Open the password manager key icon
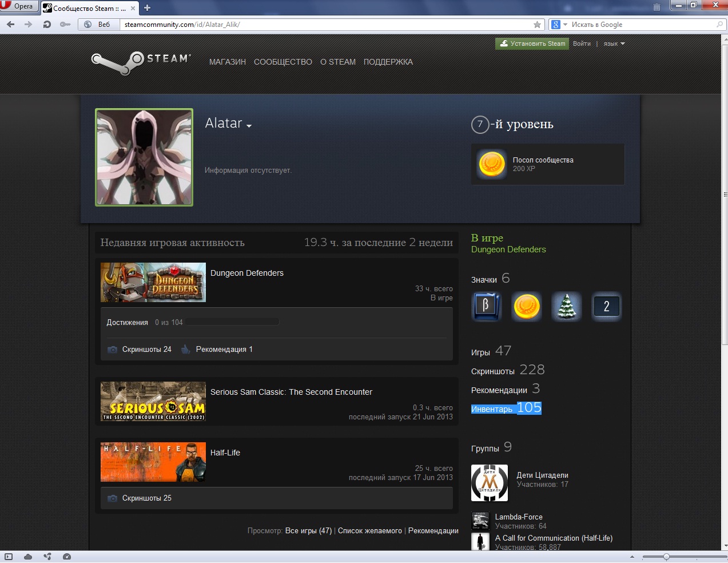The height and width of the screenshot is (563, 728). (65, 25)
